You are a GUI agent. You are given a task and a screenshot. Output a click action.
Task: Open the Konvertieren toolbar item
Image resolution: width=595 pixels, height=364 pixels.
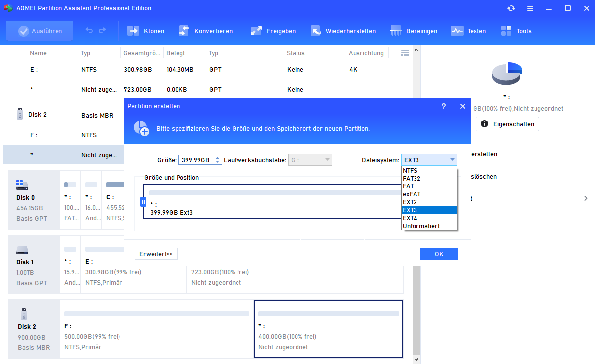pyautogui.click(x=205, y=31)
